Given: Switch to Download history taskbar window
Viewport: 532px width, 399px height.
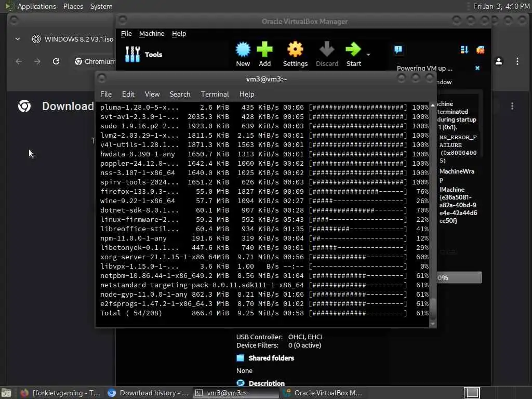Looking at the screenshot, I should pyautogui.click(x=148, y=393).
